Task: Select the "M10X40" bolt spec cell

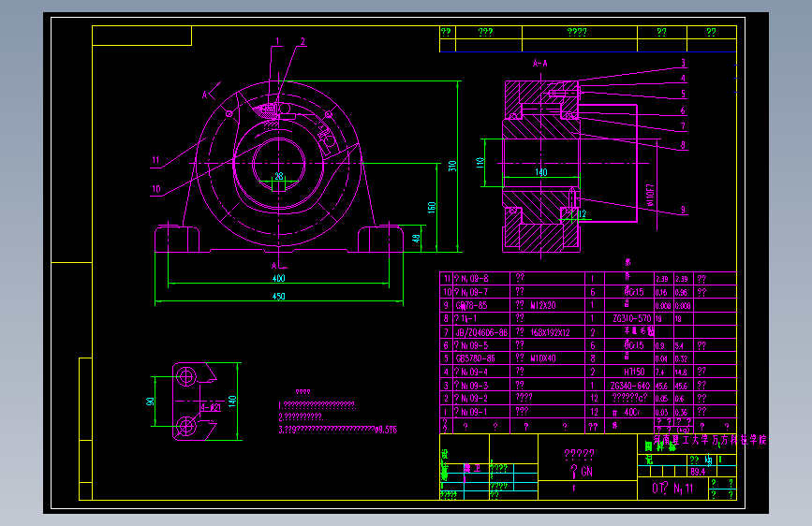Action: click(543, 358)
